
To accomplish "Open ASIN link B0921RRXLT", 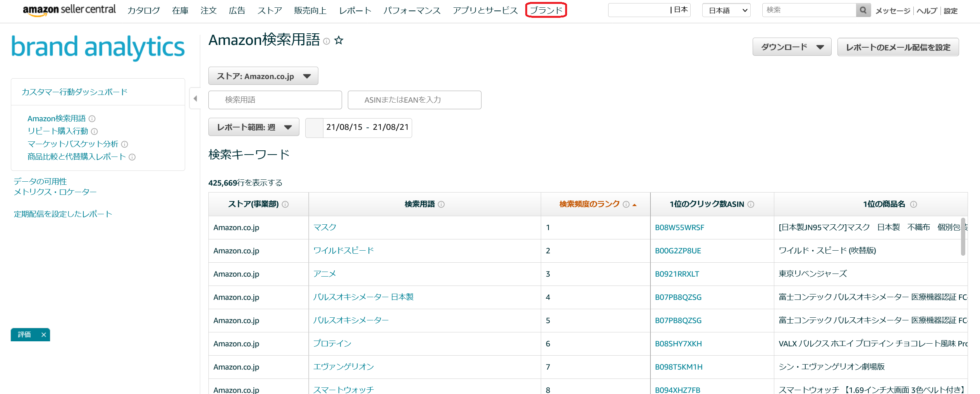I will coord(677,274).
